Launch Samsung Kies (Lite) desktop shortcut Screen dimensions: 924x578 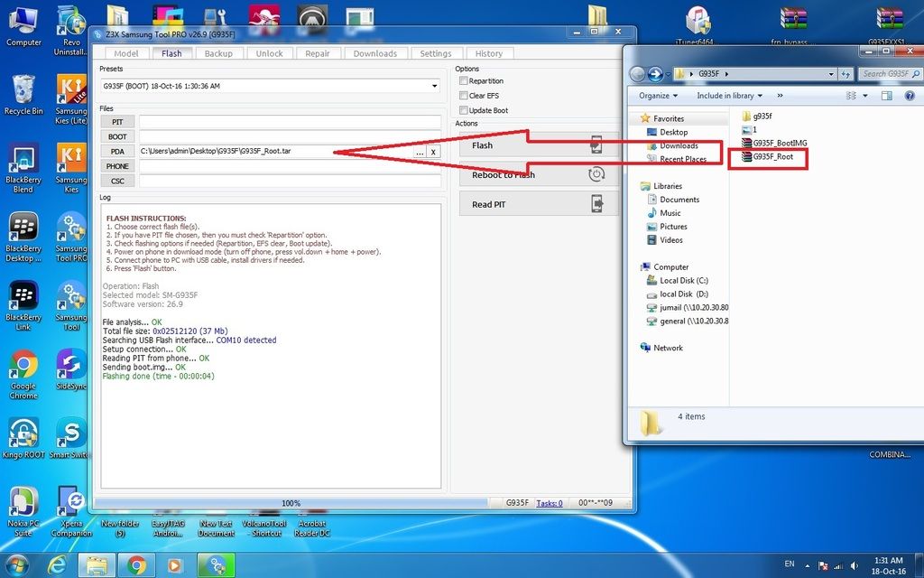(x=71, y=98)
